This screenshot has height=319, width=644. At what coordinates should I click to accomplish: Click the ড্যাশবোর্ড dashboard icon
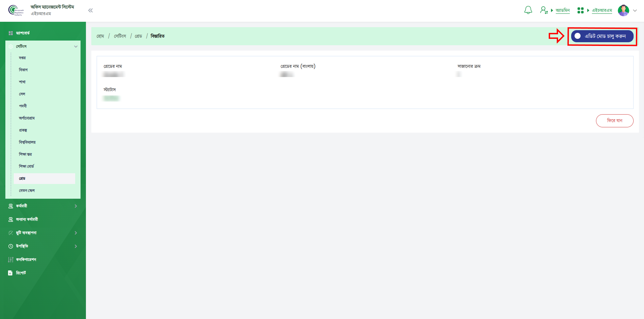point(11,33)
